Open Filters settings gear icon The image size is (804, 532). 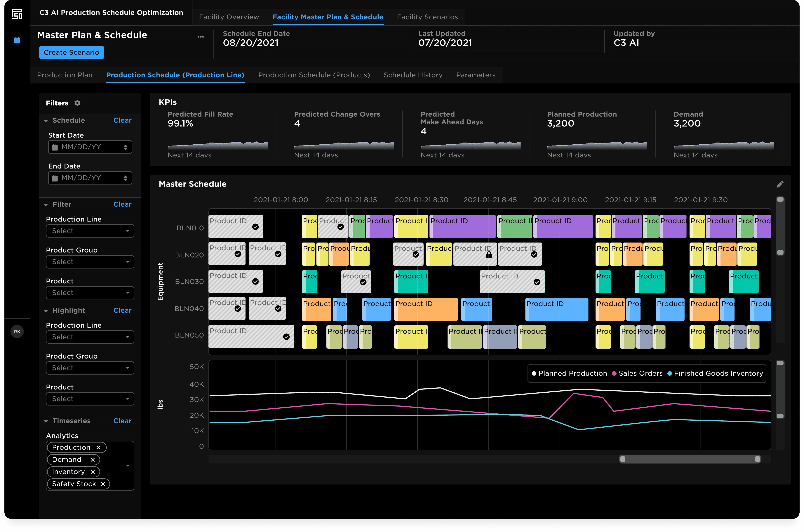pos(77,103)
